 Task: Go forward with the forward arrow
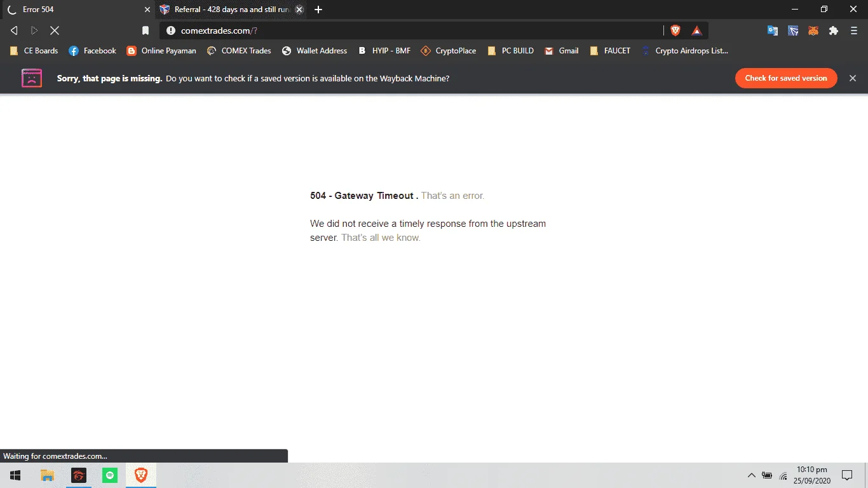point(34,30)
